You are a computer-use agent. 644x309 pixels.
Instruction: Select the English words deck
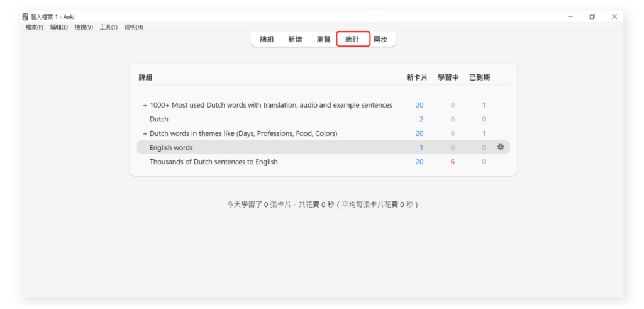[171, 147]
